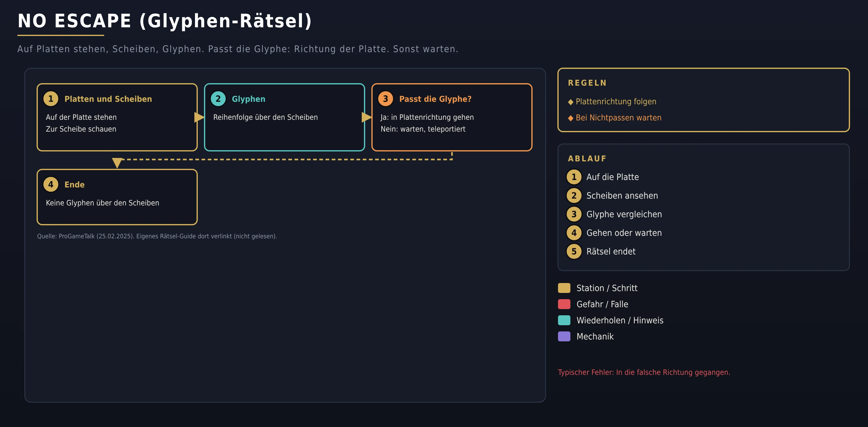This screenshot has height=427, width=868.
Task: Click the rule Plattenrichtung folgen
Action: coord(616,101)
